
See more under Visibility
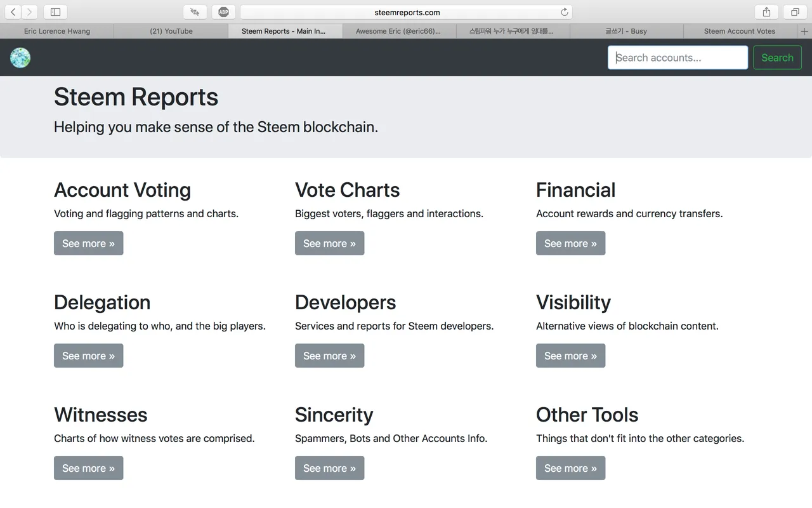pyautogui.click(x=570, y=356)
